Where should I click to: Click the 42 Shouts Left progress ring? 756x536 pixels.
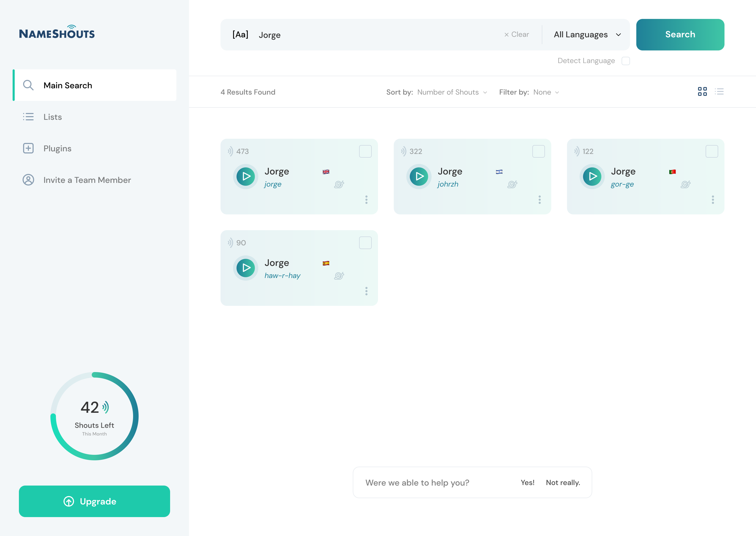pos(94,416)
